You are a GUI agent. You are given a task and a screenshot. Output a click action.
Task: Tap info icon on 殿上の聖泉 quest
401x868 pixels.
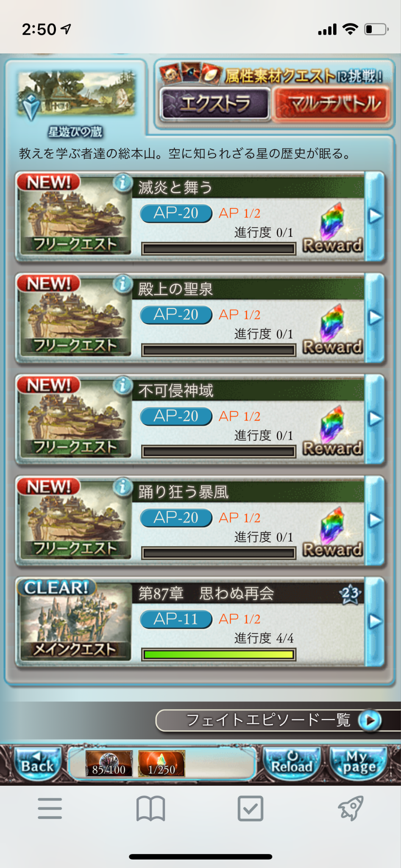coord(123,284)
